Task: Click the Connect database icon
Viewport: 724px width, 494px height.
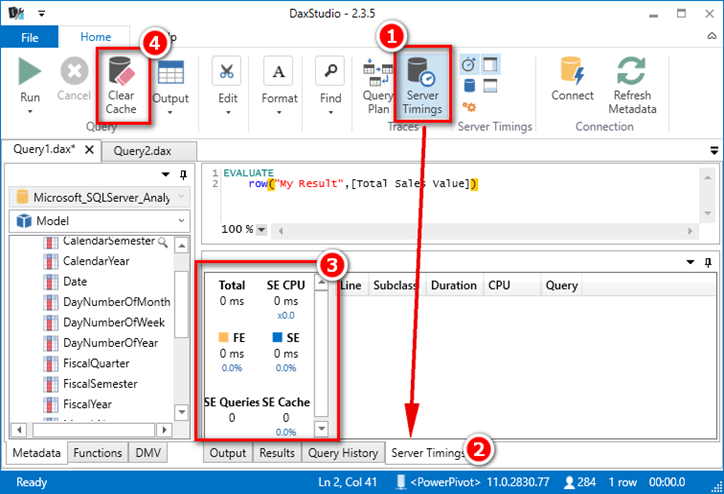Action: [x=572, y=71]
